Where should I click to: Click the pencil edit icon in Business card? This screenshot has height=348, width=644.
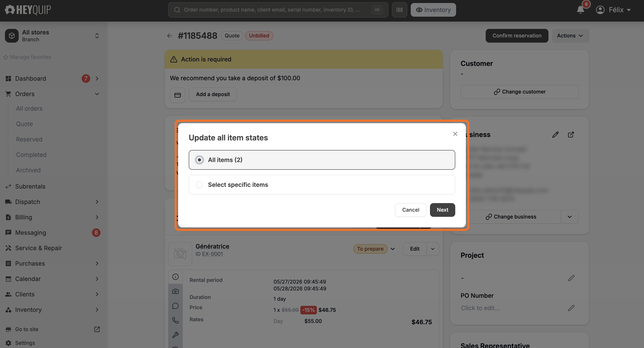click(x=555, y=135)
